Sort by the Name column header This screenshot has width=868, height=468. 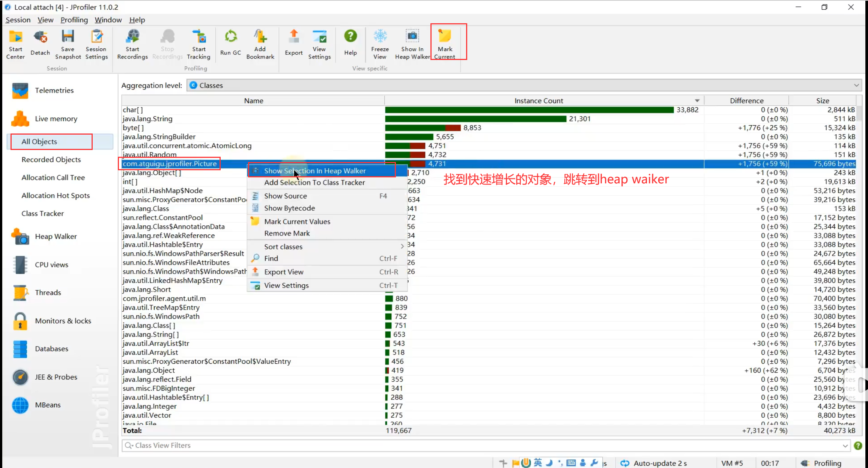pyautogui.click(x=253, y=101)
